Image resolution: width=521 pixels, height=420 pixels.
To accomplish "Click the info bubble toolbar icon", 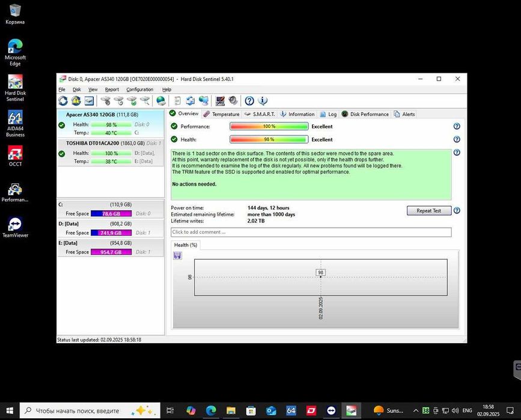I will [x=263, y=101].
